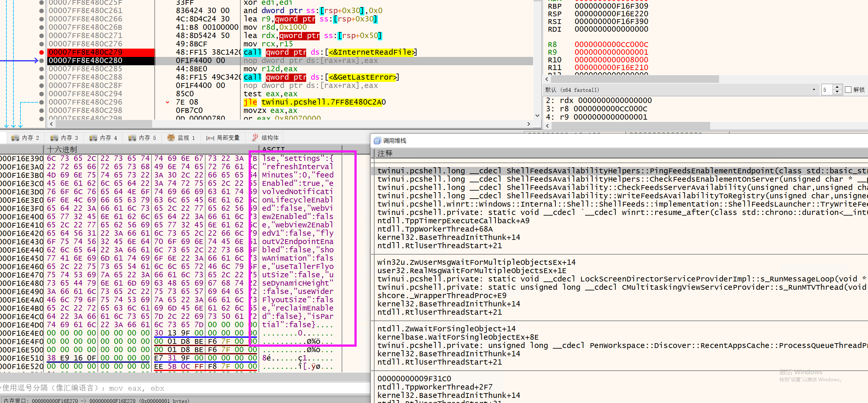Click the jump arrow marker beside jle instruction
868x403 pixels.
click(167, 102)
